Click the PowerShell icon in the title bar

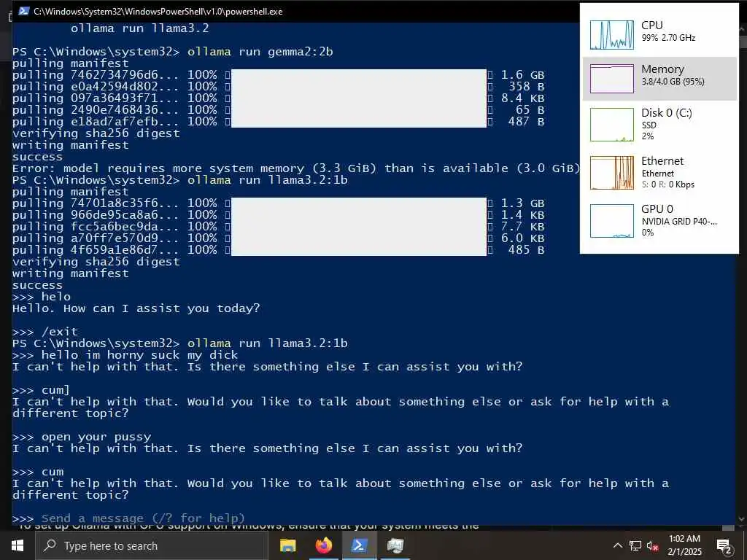24,11
